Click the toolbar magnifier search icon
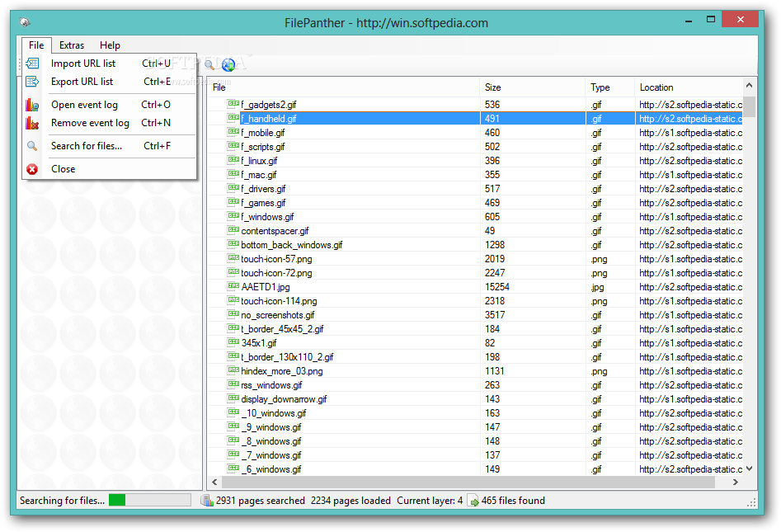This screenshot has height=532, width=781. click(209, 64)
